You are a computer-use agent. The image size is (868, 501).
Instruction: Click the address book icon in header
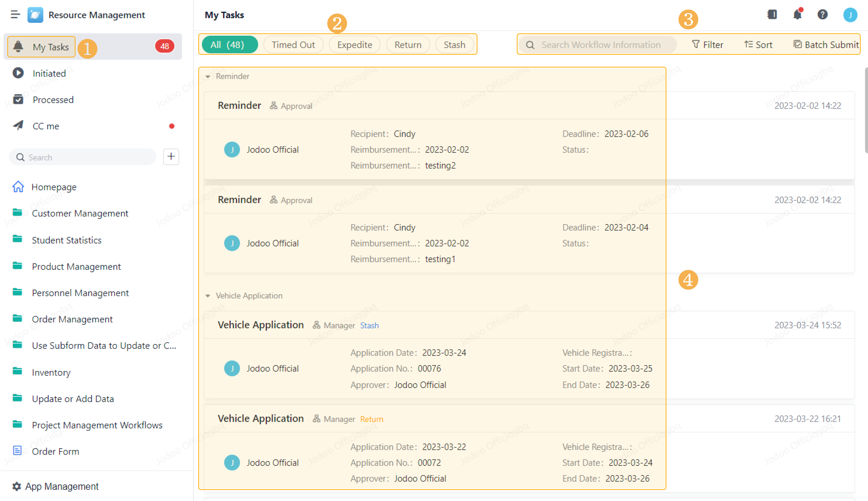[x=772, y=15]
